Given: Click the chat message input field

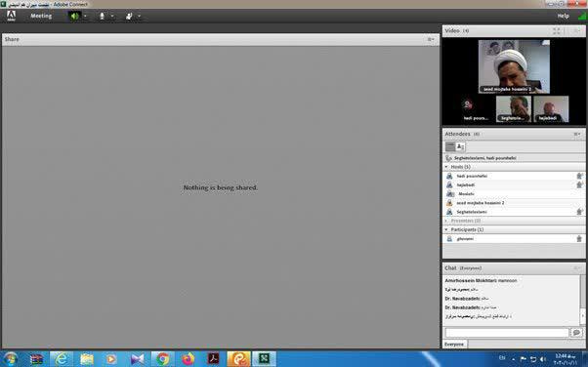Looking at the screenshot, I should 507,333.
